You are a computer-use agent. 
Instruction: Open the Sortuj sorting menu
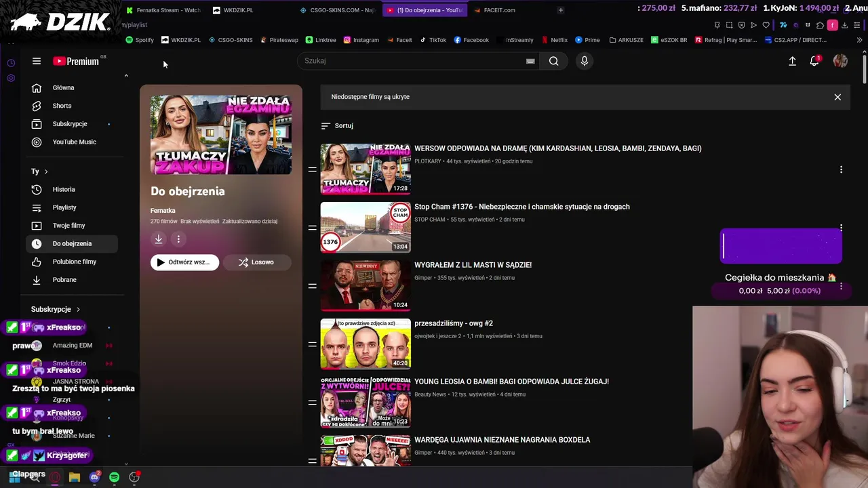pos(337,125)
